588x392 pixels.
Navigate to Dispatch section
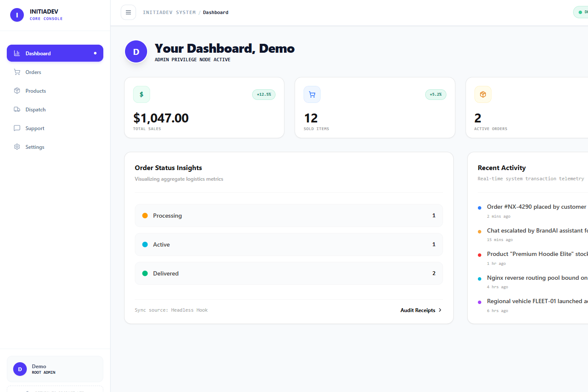(55, 109)
